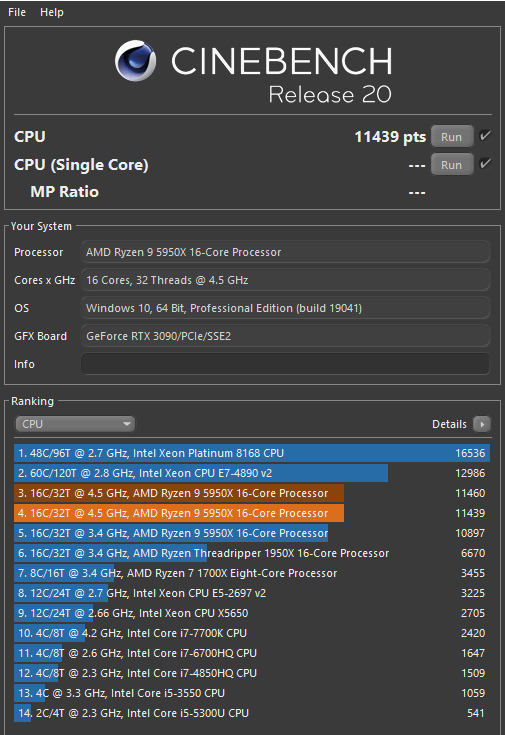Image resolution: width=505 pixels, height=735 pixels.
Task: Click the ranking dropdown arrow
Action: (x=127, y=424)
